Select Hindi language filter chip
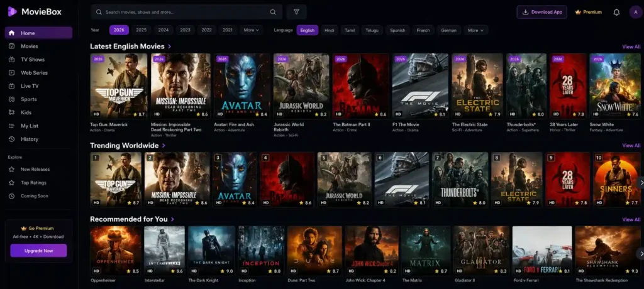Screen dimensions: 644x289 (330, 30)
